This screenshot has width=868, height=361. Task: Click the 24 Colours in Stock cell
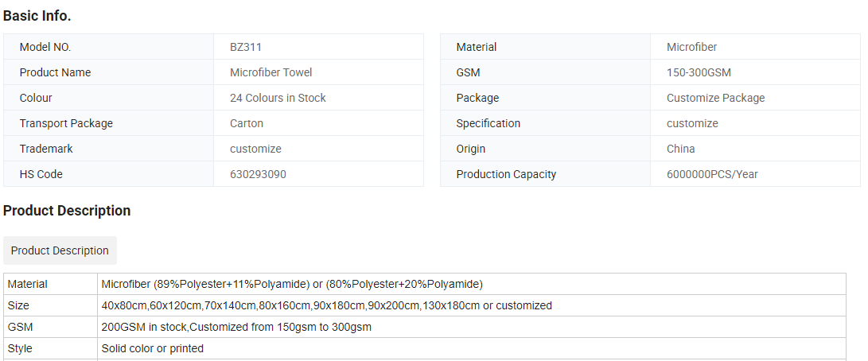point(318,98)
